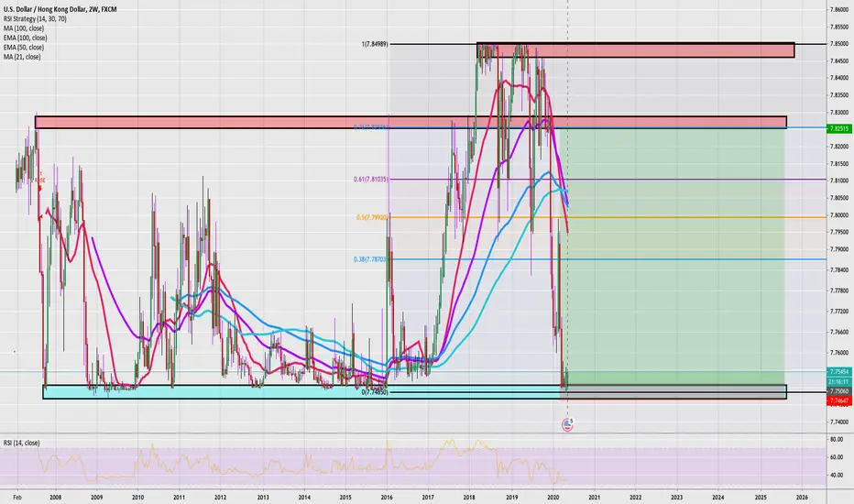Screen dimensions: 854x504
Task: Click the 7.76000 price axis label
Action: 839,353
